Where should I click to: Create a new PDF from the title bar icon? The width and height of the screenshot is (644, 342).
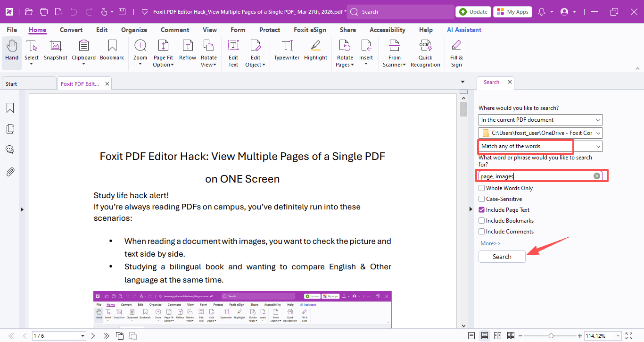click(x=58, y=12)
